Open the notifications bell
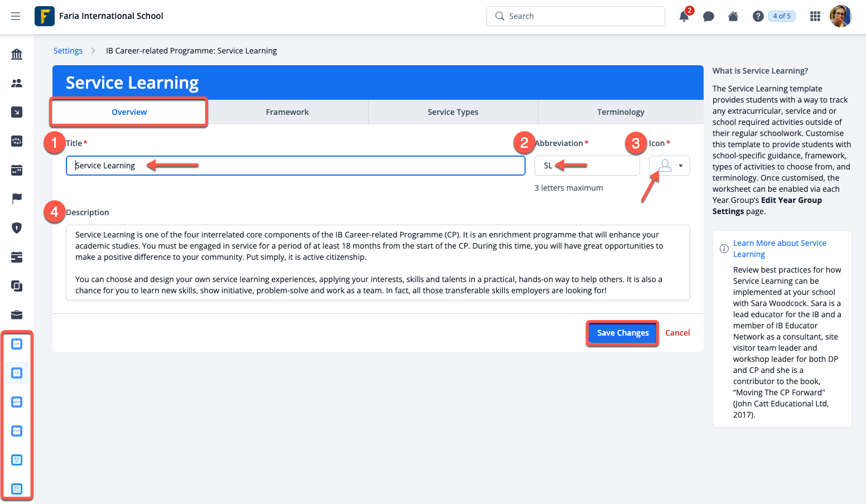866x504 pixels. coord(684,16)
